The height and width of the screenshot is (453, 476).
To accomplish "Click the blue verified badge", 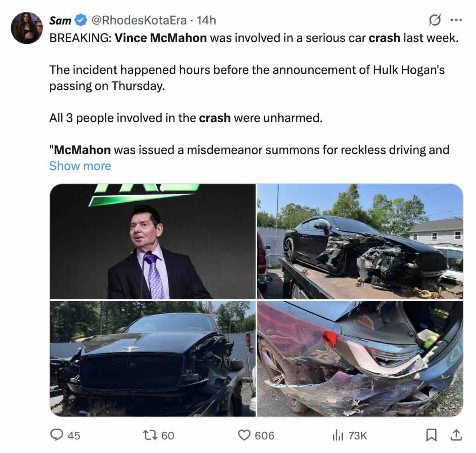I will [x=82, y=20].
